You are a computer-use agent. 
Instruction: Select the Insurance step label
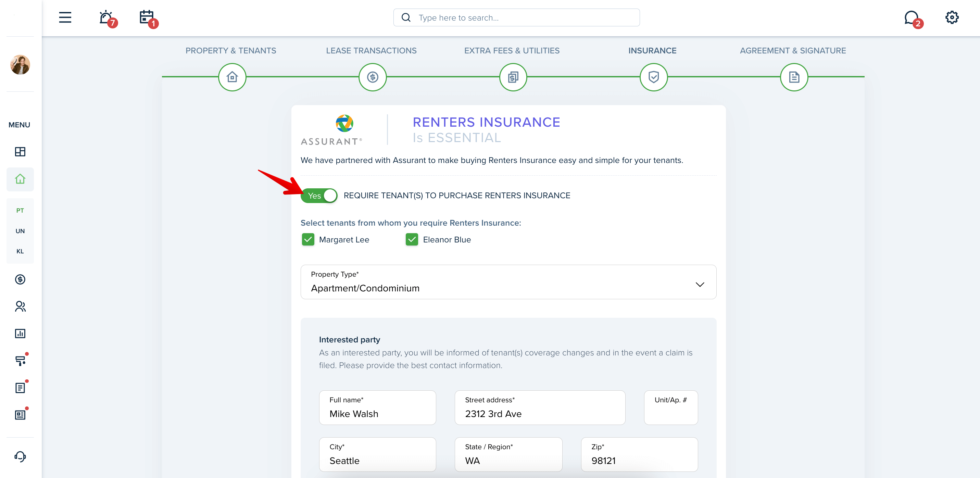coord(652,51)
